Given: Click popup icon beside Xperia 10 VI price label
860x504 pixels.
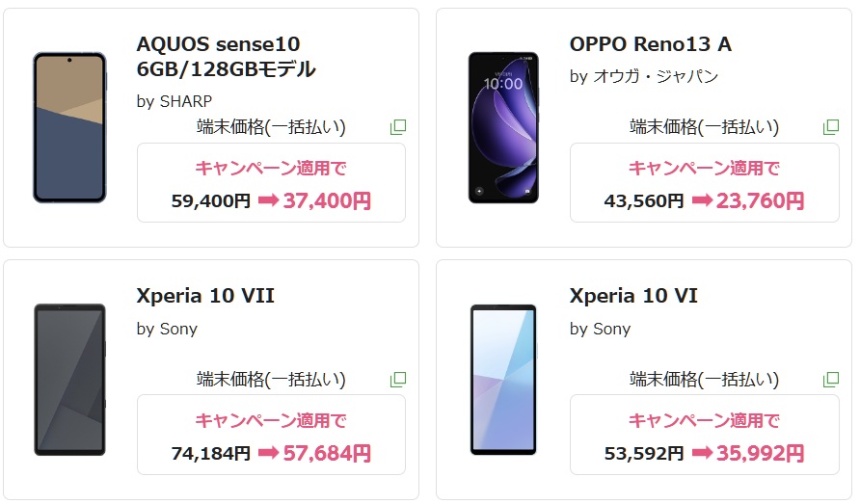Looking at the screenshot, I should click(830, 380).
